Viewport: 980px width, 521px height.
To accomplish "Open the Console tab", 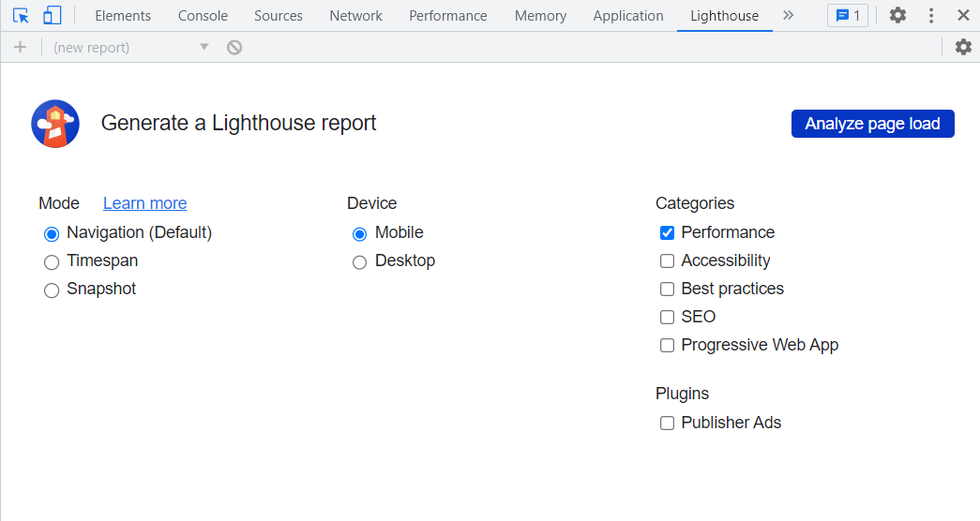I will (x=203, y=16).
